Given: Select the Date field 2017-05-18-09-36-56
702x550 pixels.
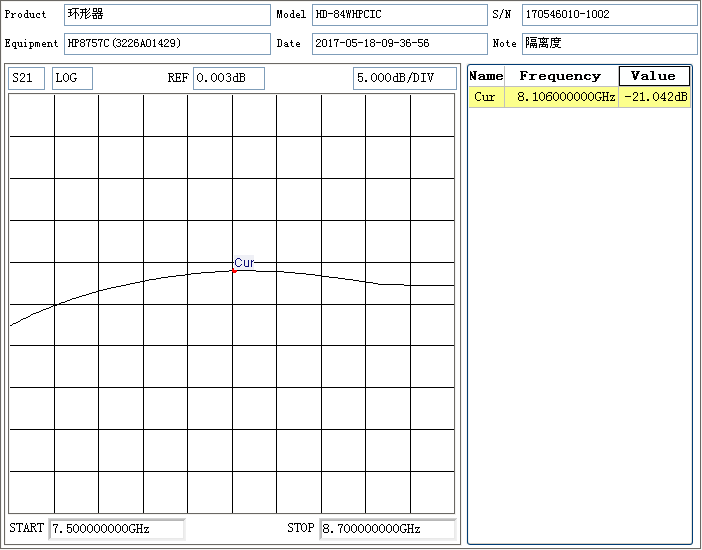Looking at the screenshot, I should tap(399, 44).
